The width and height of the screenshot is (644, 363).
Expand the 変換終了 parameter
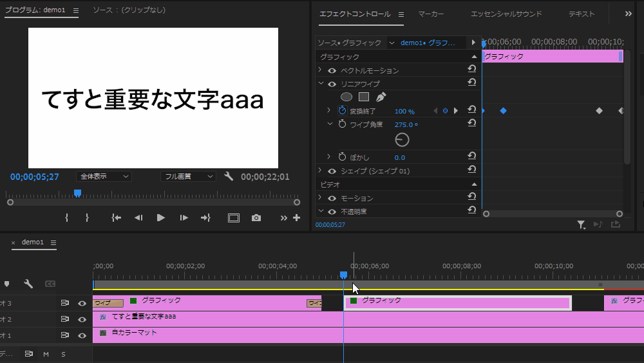(x=328, y=110)
